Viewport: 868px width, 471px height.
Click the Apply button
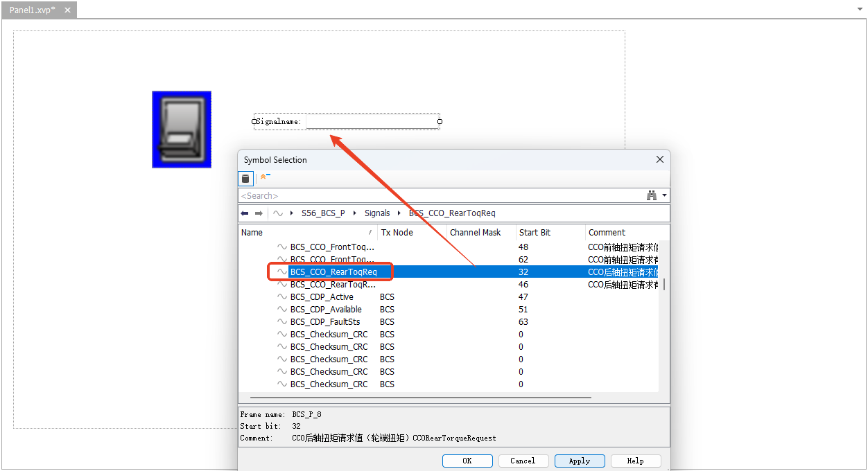[x=580, y=461]
